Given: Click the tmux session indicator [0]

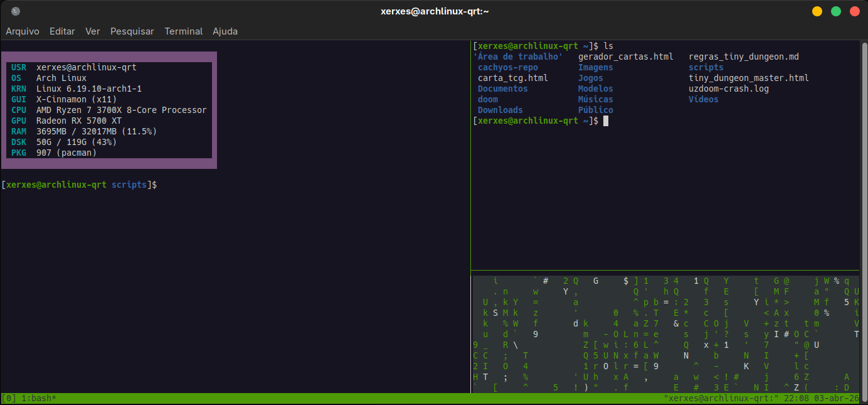Looking at the screenshot, I should coord(9,399).
